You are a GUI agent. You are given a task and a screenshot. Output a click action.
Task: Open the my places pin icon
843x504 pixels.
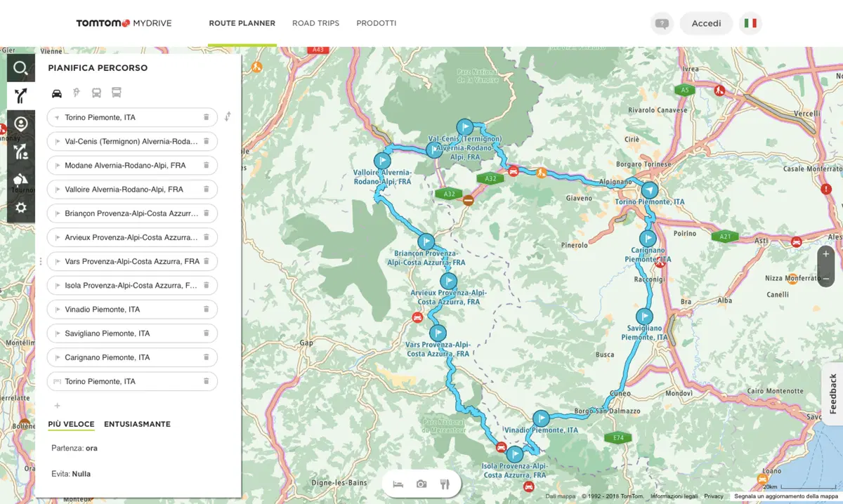click(21, 124)
